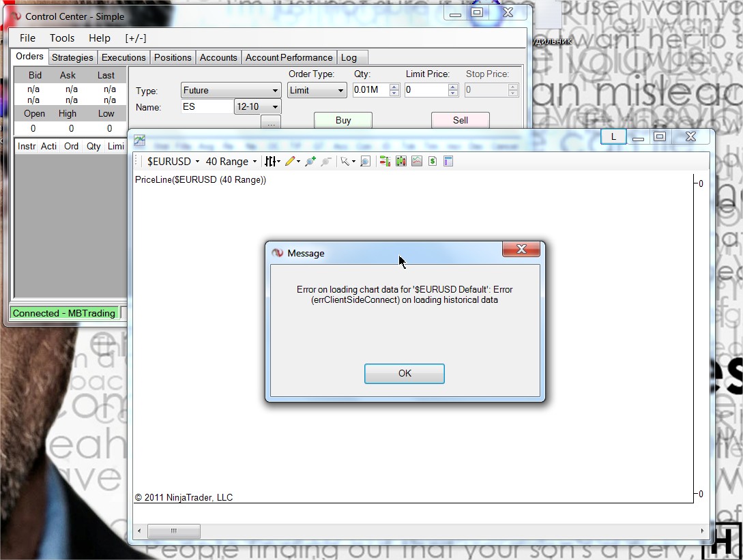The width and height of the screenshot is (743, 560).
Task: Switch to the Accounts tab
Action: [218, 57]
